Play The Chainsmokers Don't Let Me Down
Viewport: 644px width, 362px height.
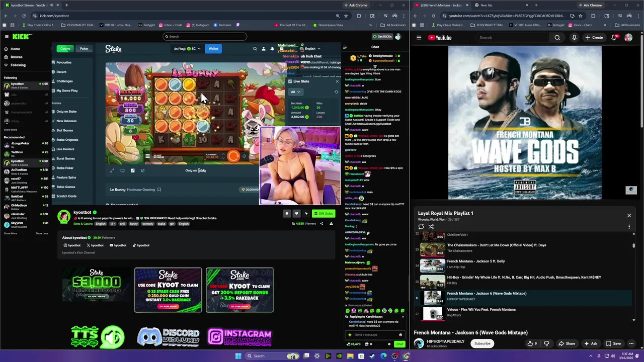[523, 248]
